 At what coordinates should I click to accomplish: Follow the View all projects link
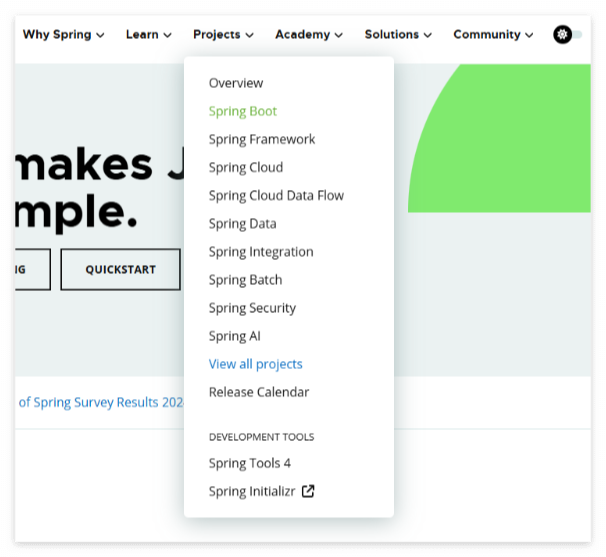click(255, 364)
